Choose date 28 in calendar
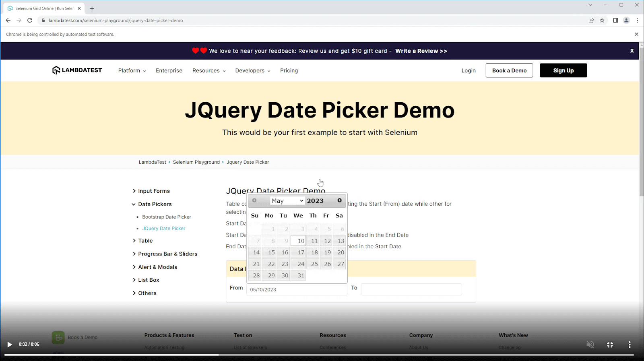The image size is (644, 361). [x=255, y=276]
